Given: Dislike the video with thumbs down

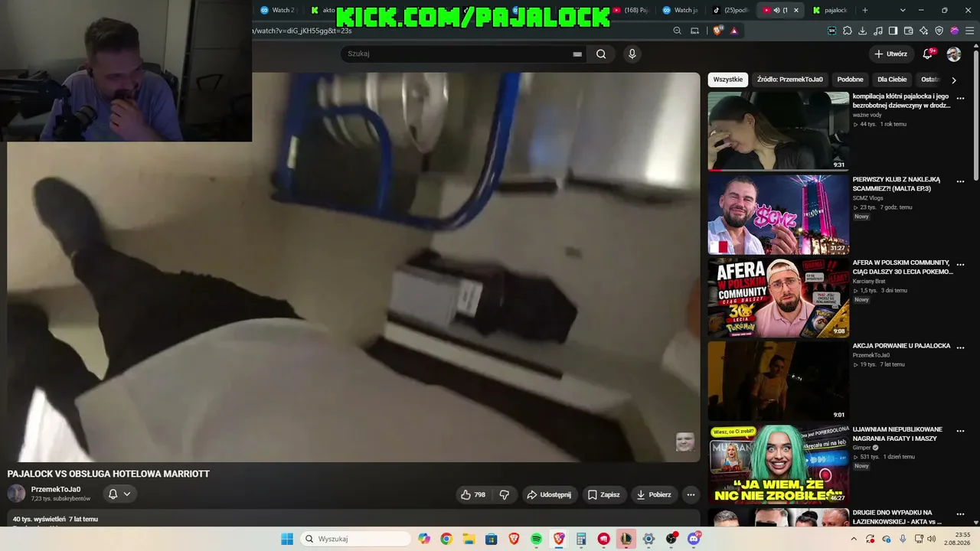Looking at the screenshot, I should pyautogui.click(x=504, y=494).
